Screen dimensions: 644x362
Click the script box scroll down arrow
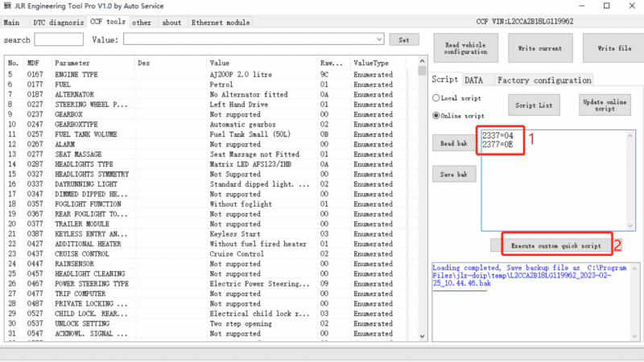pyautogui.click(x=630, y=226)
